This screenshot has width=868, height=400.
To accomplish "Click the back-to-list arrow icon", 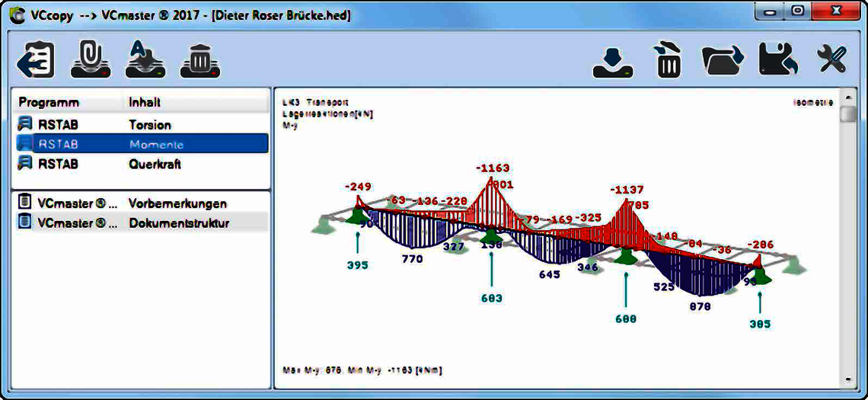I will [x=36, y=59].
